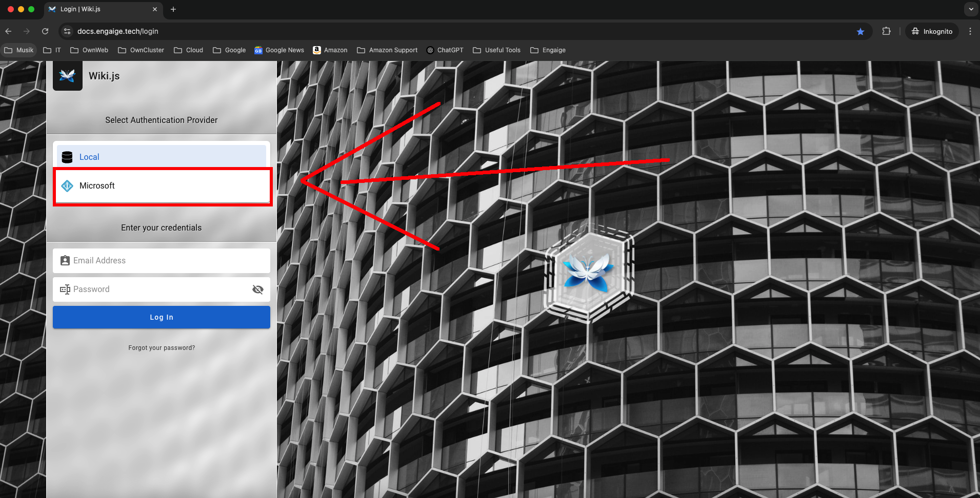Image resolution: width=980 pixels, height=498 pixels.
Task: Click the Wiki.js butterfly logo
Action: 67,76
